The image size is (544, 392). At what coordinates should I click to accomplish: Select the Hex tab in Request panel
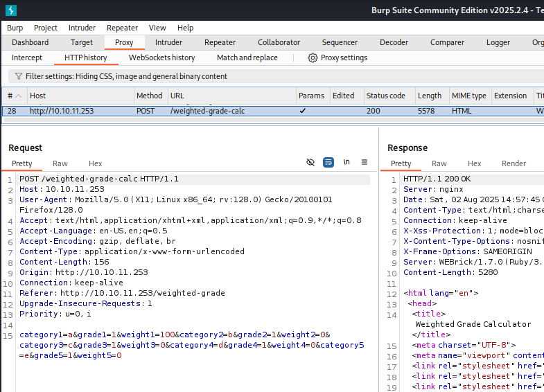96,163
